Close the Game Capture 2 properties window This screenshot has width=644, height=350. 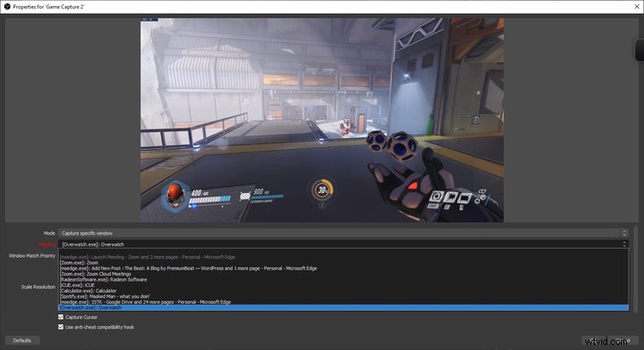pos(636,7)
